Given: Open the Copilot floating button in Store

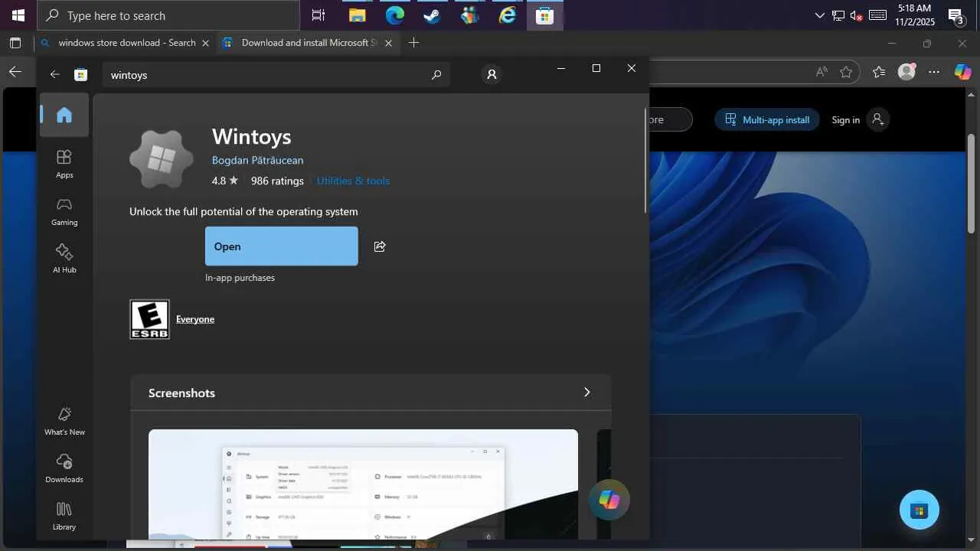Looking at the screenshot, I should pyautogui.click(x=609, y=500).
